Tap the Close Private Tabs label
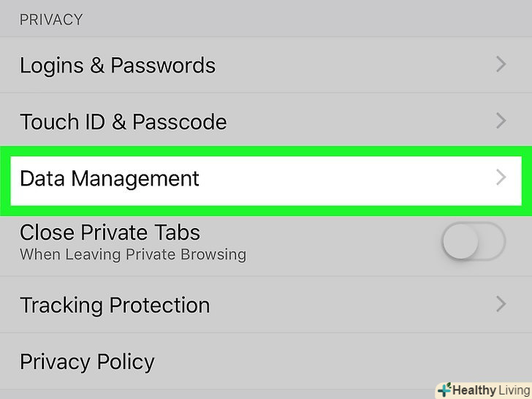This screenshot has height=399, width=532. (x=110, y=233)
